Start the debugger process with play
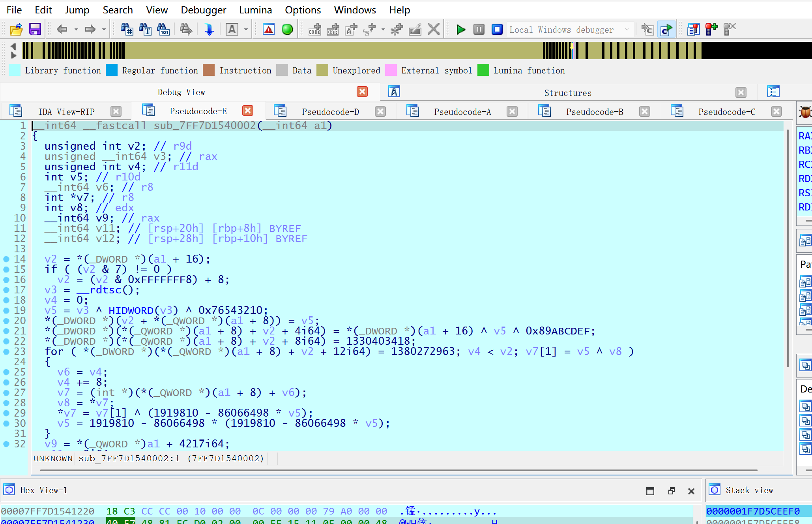Viewport: 812px width, 524px height. (460, 30)
